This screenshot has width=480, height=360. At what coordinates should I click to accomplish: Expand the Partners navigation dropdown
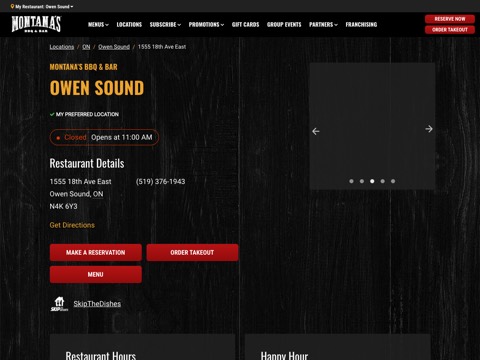[323, 24]
